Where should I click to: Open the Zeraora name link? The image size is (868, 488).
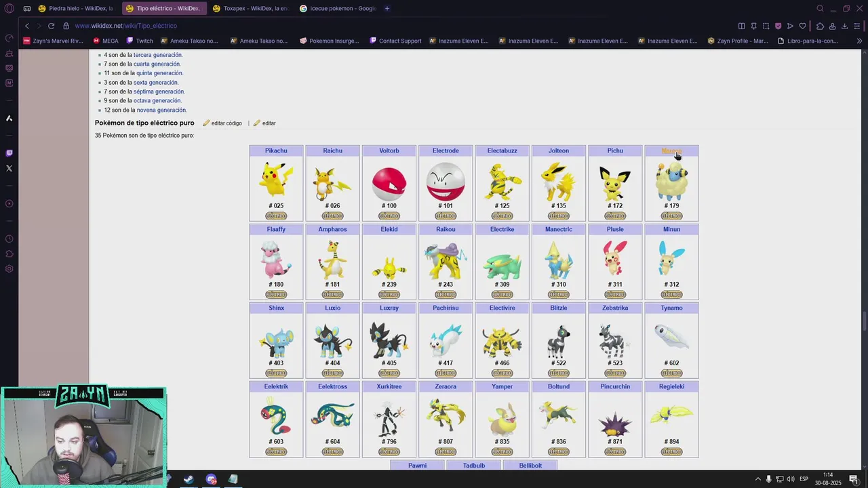click(446, 386)
